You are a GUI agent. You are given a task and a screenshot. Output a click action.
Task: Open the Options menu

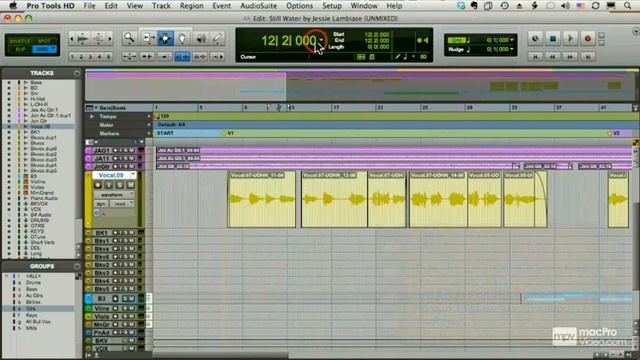point(299,6)
